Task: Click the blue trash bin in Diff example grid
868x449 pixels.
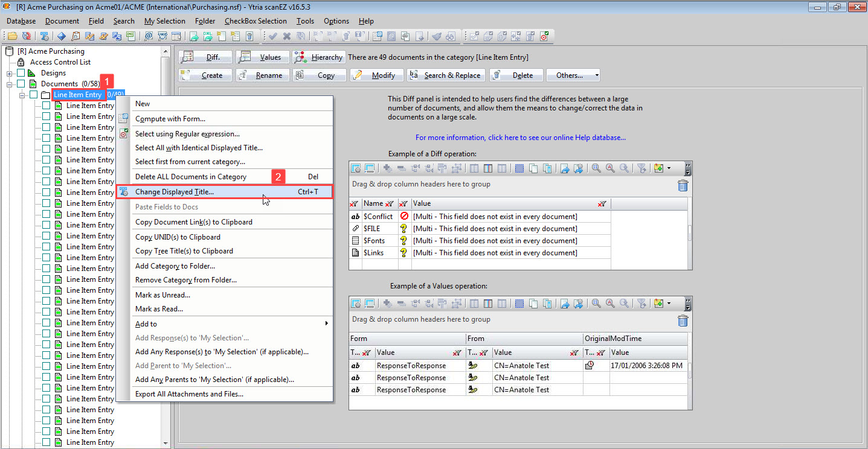Action: click(682, 185)
